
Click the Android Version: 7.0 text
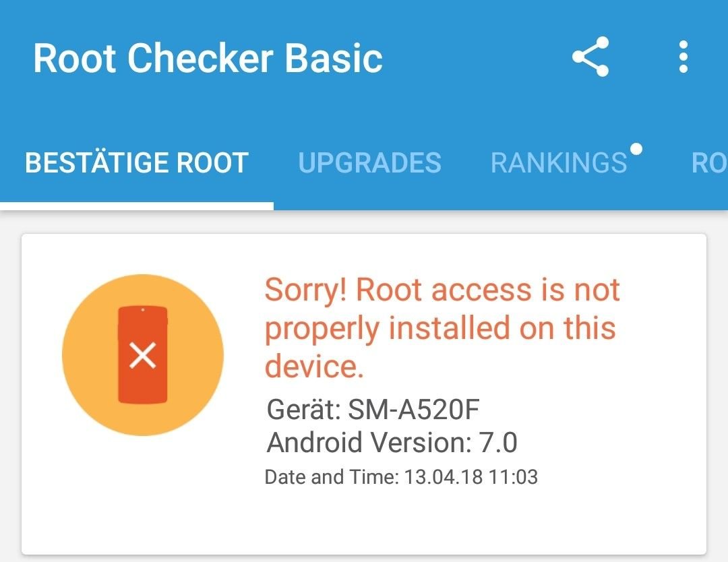392,442
